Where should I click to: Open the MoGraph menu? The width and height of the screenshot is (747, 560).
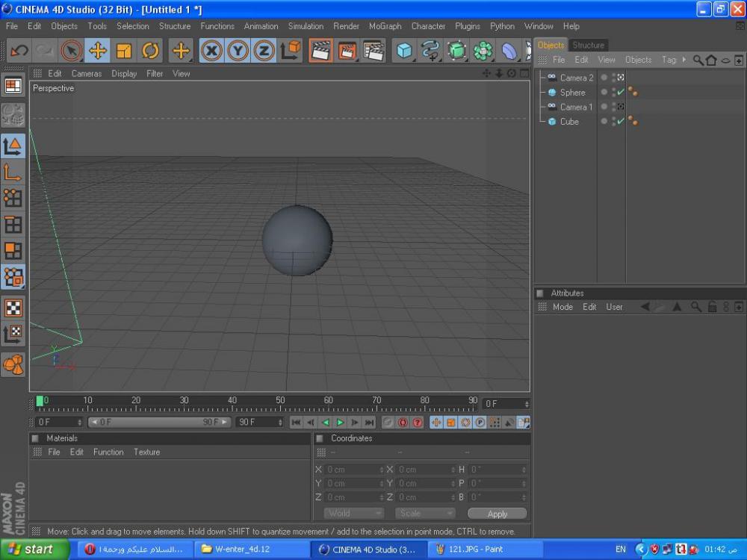[385, 26]
